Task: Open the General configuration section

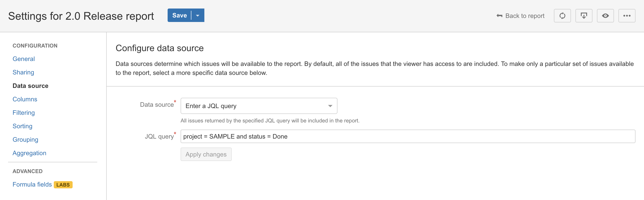Action: coord(24,59)
